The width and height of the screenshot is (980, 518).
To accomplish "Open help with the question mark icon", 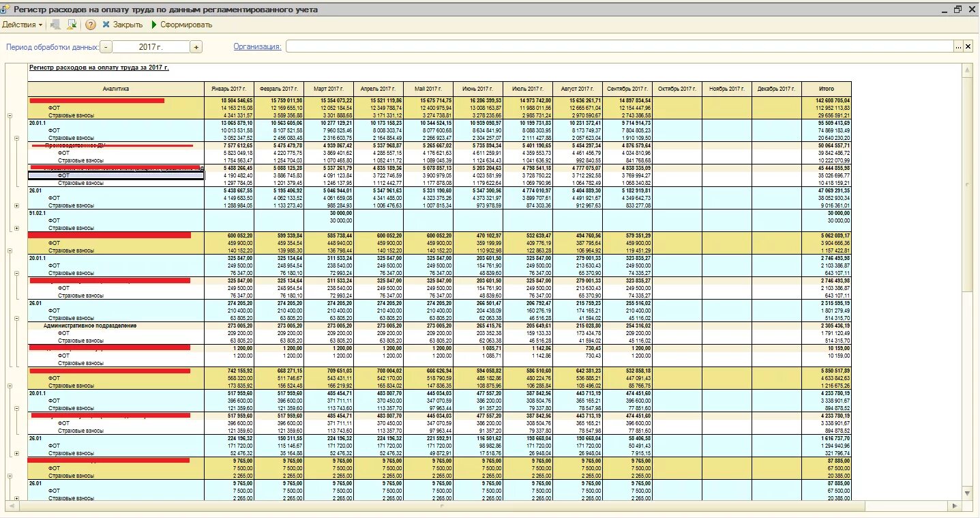I will pyautogui.click(x=91, y=25).
